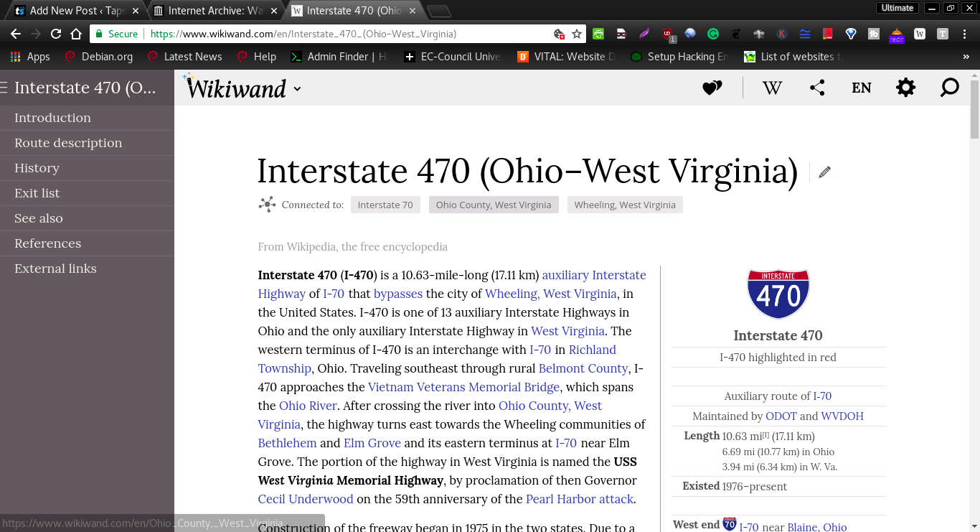
Task: Click the Interstate 70 connected tag
Action: tap(385, 205)
